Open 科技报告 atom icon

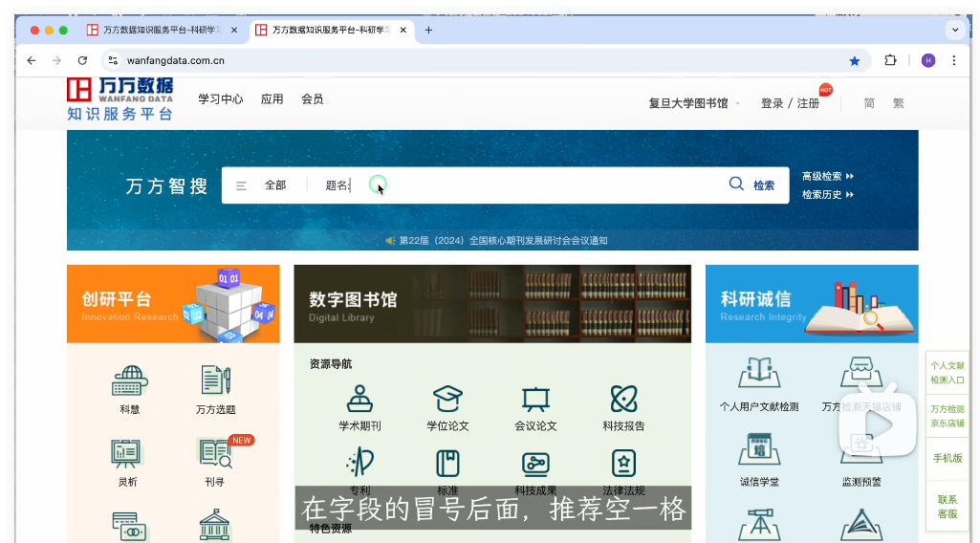[x=623, y=399]
